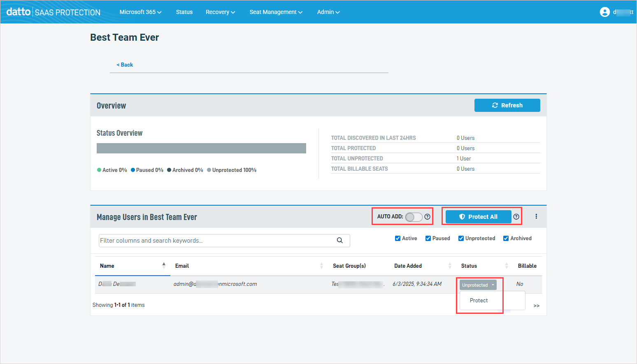
Task: Open the Admin dropdown menu
Action: point(328,12)
